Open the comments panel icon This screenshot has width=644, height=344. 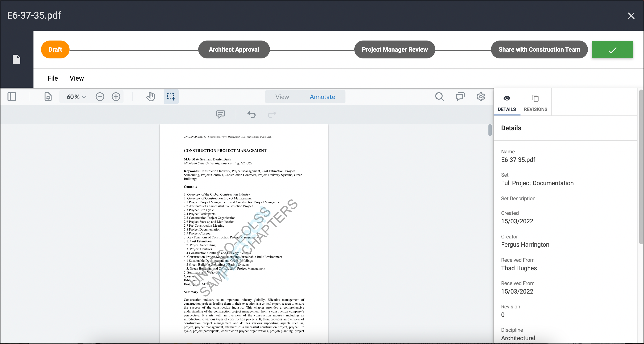coord(460,97)
